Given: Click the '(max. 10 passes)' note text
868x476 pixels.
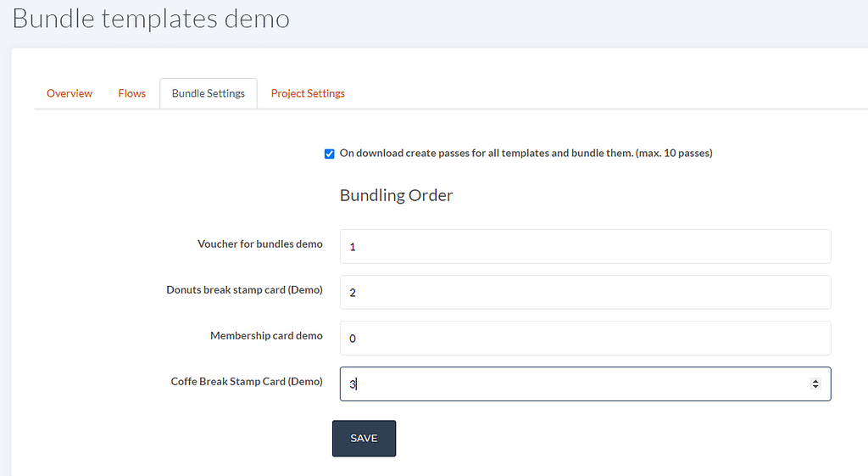Looking at the screenshot, I should click(x=674, y=153).
